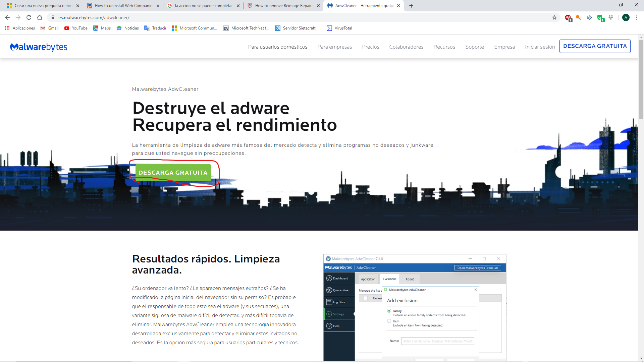
Task: Open the Gmail bookmark
Action: 49,28
